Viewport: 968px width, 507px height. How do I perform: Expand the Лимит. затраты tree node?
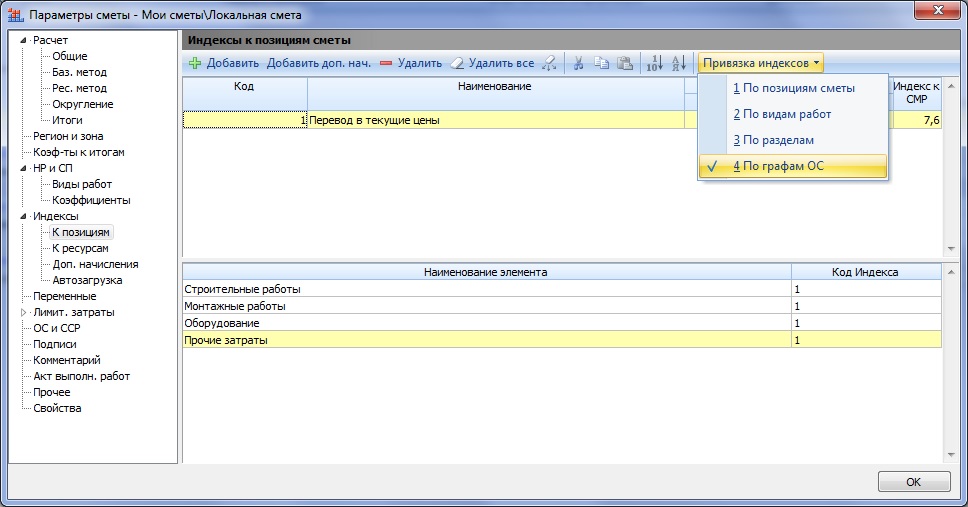(x=24, y=313)
